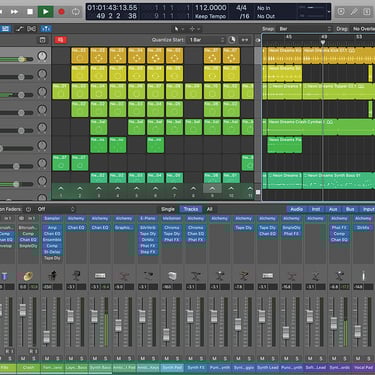Click the Synth Bass channel keyboard icon
This screenshot has width=375, height=375.
coord(100,276)
